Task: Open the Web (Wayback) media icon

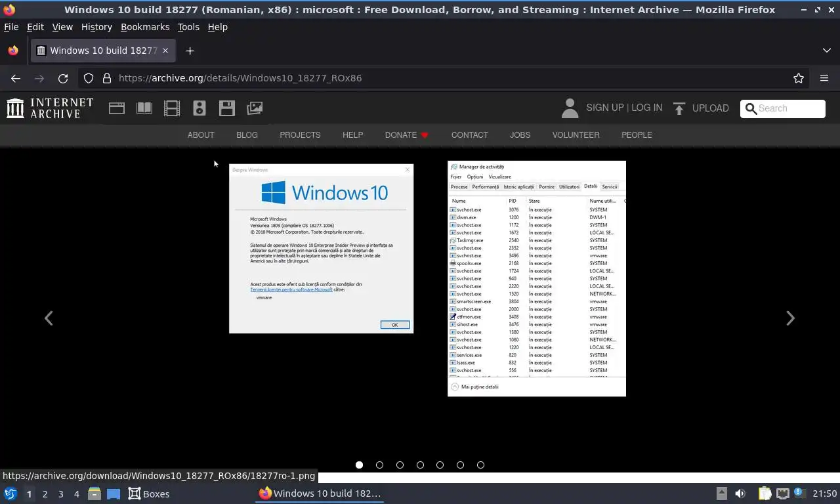Action: coord(117,108)
